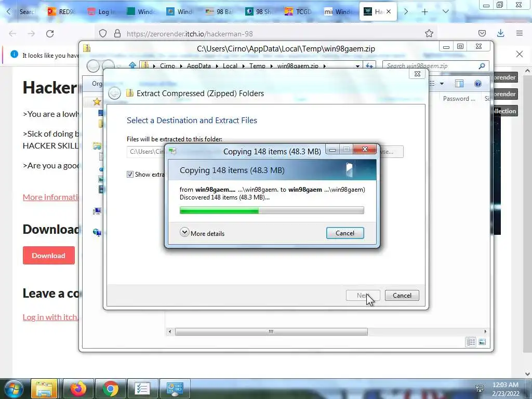Switch to the Log in tab

[101, 11]
